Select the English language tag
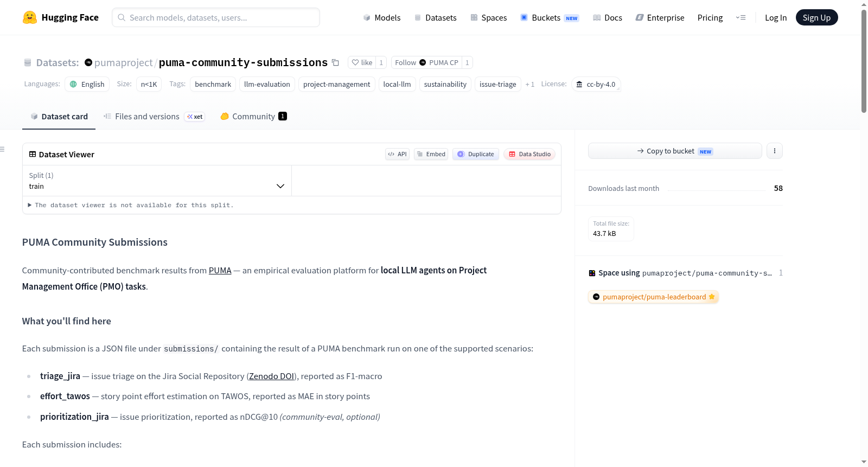This screenshot has width=868, height=467. click(87, 84)
